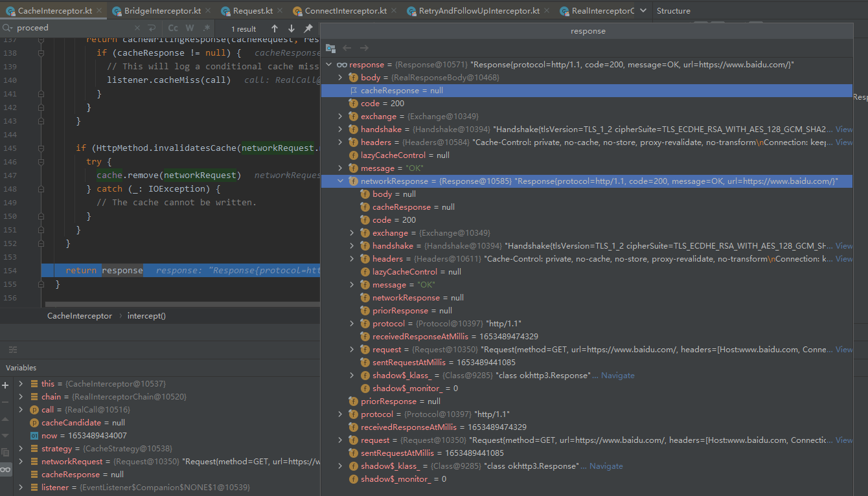
Task: Expand the listener variable
Action: (21, 488)
